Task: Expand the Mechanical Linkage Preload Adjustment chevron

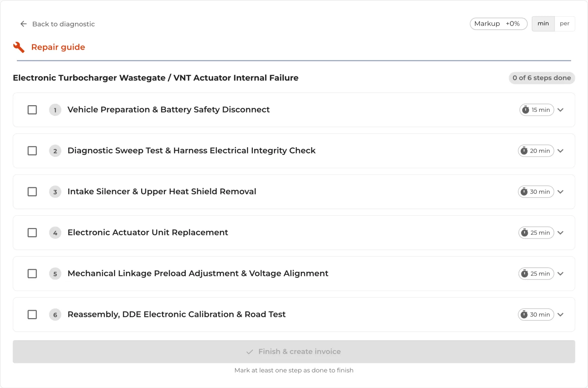Action: pos(560,274)
